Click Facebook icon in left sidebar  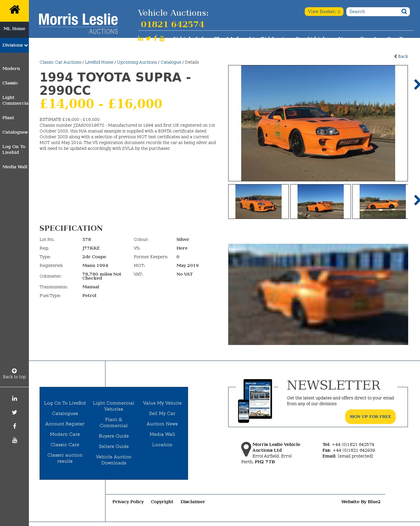click(x=14, y=426)
